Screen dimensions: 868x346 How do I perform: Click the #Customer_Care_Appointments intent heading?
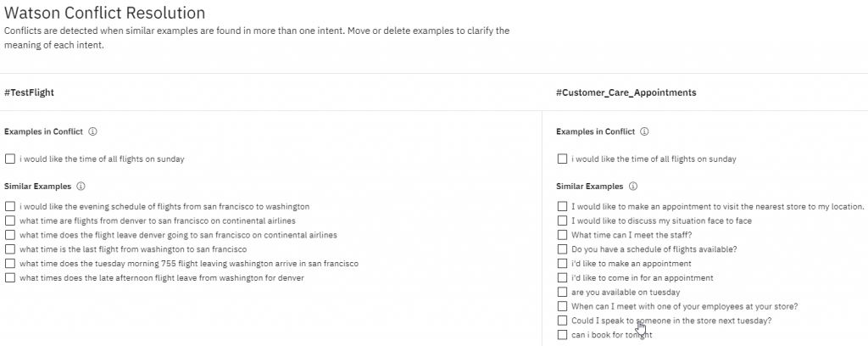click(626, 92)
